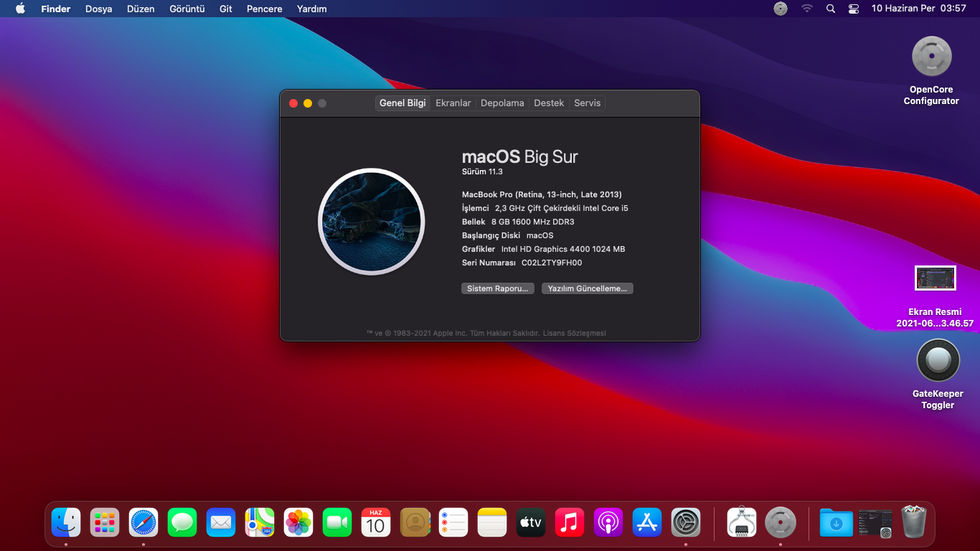Click the 8 GB 1600 MHz DDR3 text
The width and height of the screenshot is (980, 551).
coord(533,222)
